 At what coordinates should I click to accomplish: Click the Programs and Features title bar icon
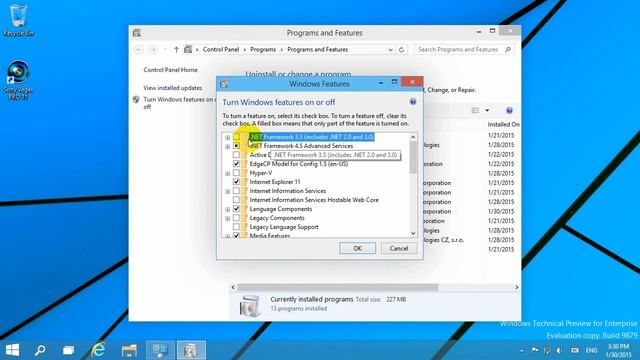[137, 33]
